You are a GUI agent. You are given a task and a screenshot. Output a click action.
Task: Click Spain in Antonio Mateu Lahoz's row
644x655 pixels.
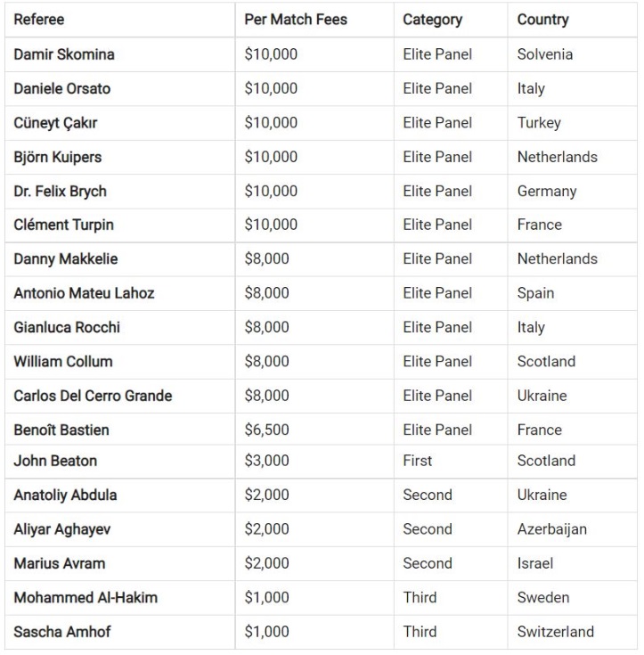click(535, 293)
